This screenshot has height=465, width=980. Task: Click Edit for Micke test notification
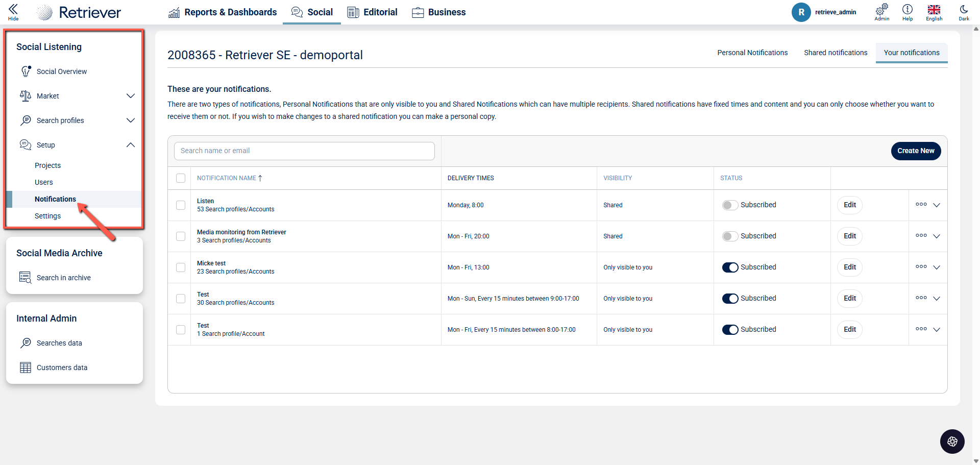click(x=849, y=267)
